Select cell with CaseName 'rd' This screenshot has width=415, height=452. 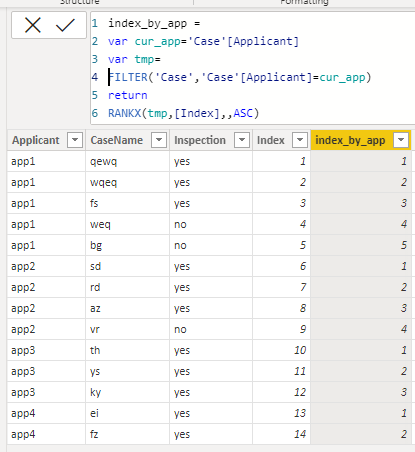click(127, 287)
